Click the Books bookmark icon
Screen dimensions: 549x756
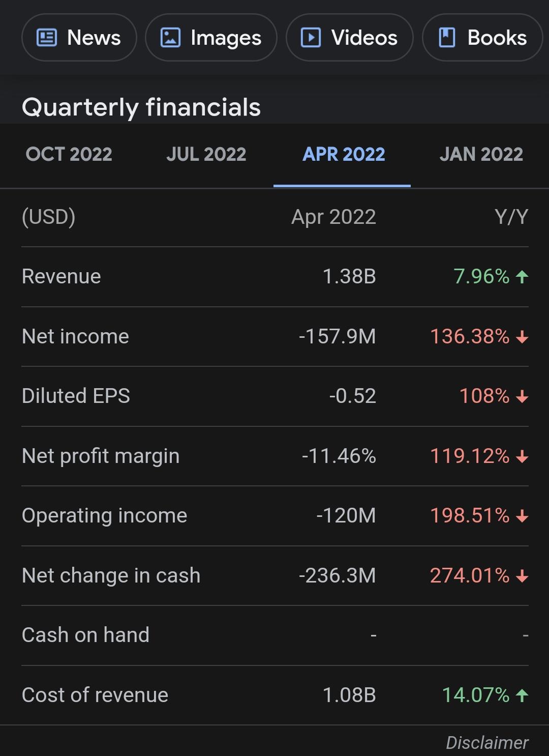point(446,38)
